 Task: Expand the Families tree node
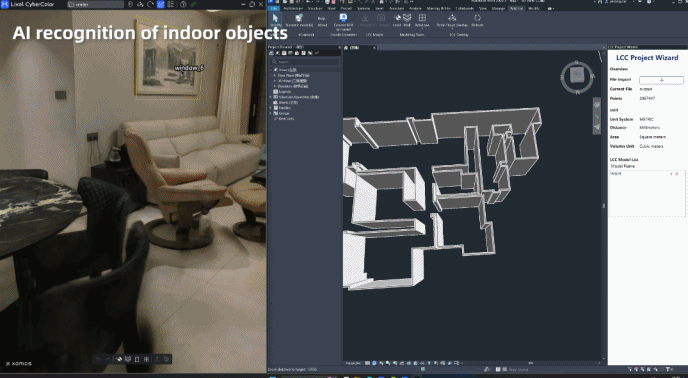[x=271, y=108]
